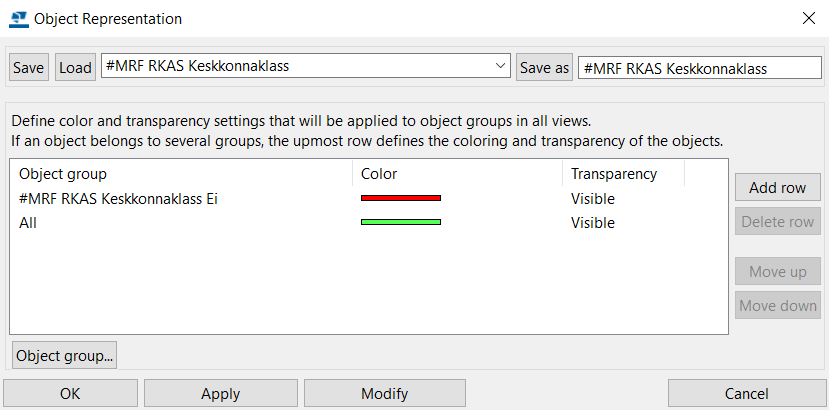
Task: Open the red color swatch selector
Action: [x=401, y=198]
